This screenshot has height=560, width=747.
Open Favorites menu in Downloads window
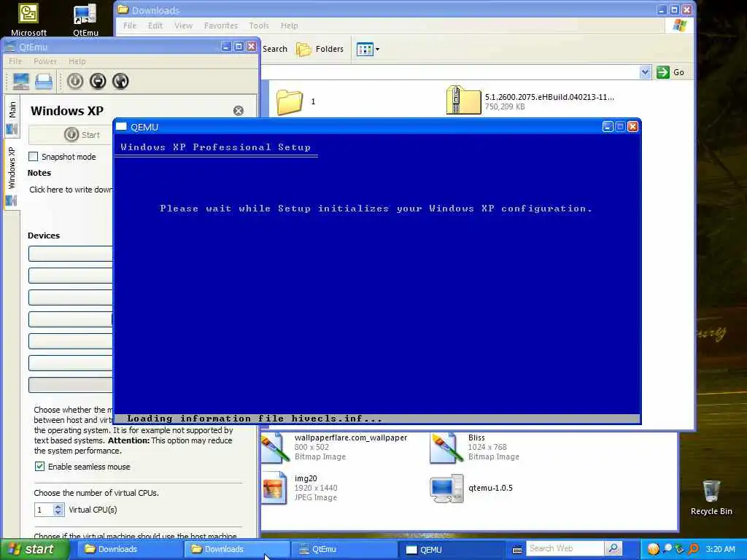[220, 26]
